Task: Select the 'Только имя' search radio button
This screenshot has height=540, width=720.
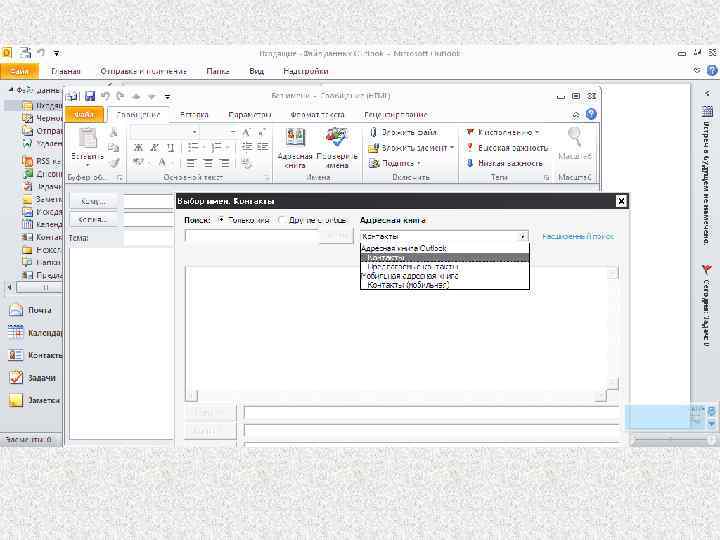Action: (220, 220)
